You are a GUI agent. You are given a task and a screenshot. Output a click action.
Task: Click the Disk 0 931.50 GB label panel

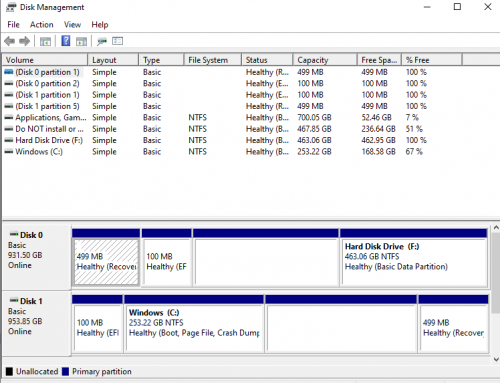coord(36,257)
